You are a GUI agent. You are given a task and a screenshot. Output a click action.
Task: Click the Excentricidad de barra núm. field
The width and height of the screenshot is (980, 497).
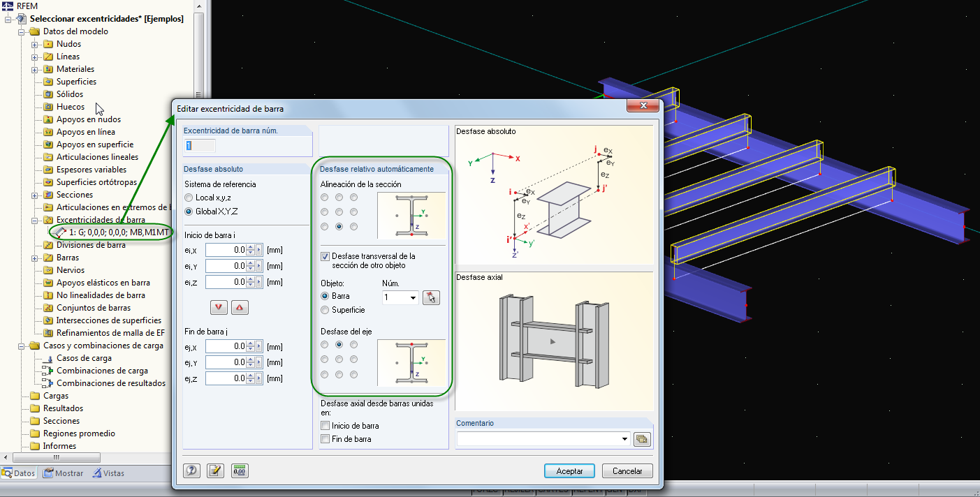(200, 145)
